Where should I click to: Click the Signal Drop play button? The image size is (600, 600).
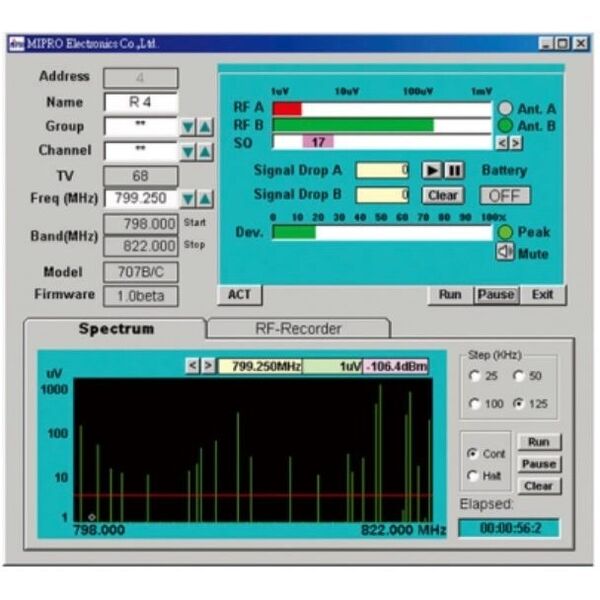pyautogui.click(x=432, y=170)
